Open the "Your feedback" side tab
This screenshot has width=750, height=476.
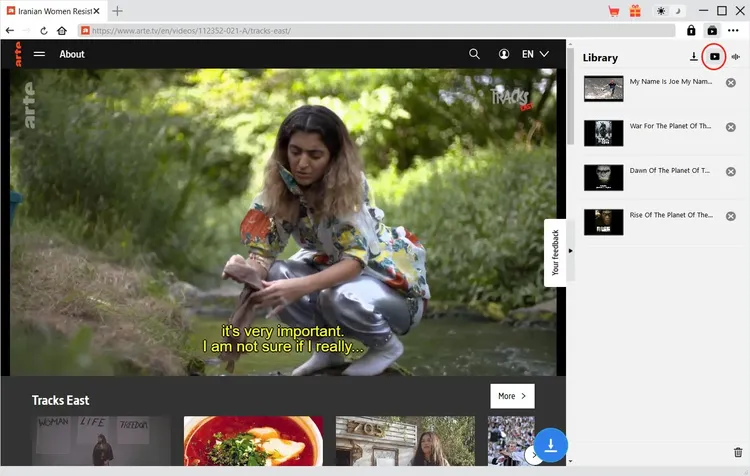555,252
